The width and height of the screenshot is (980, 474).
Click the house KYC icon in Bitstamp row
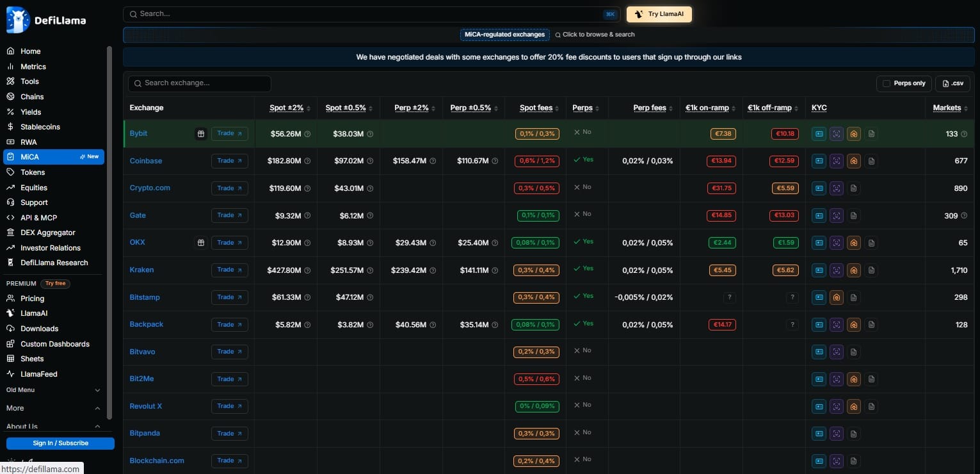pos(836,297)
